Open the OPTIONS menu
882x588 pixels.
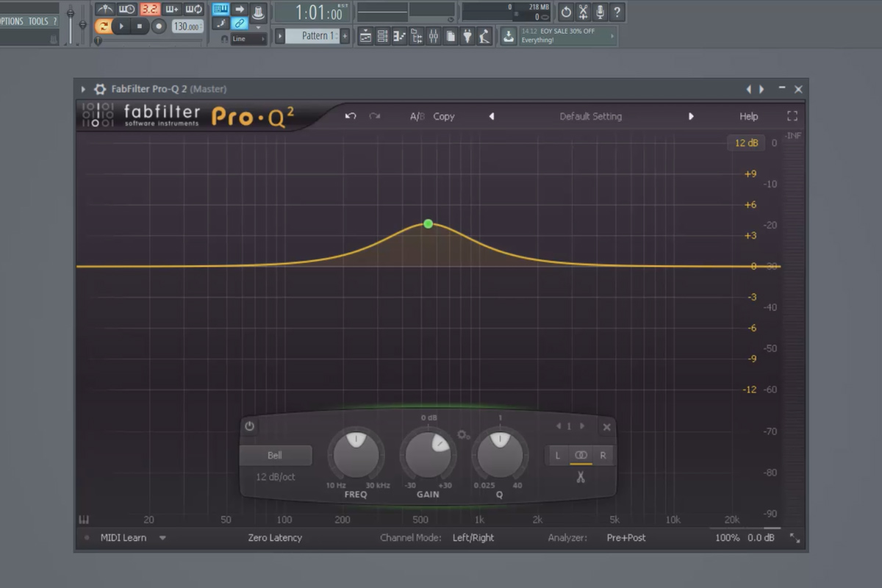coord(12,21)
